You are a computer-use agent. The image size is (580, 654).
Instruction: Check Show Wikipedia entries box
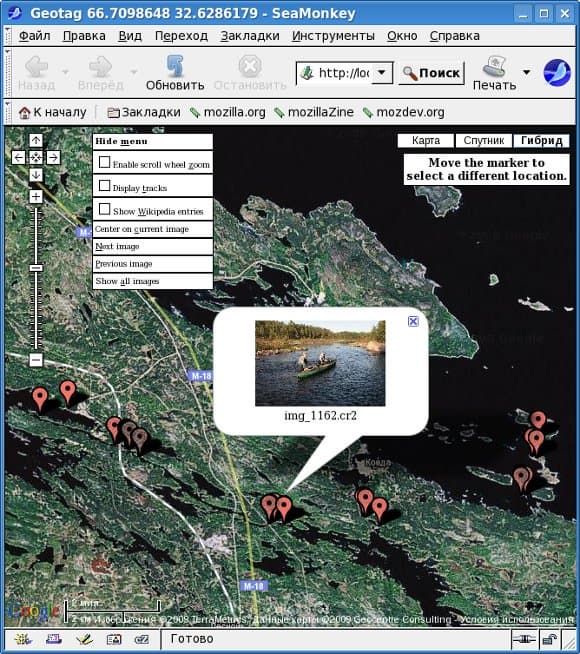click(x=104, y=209)
